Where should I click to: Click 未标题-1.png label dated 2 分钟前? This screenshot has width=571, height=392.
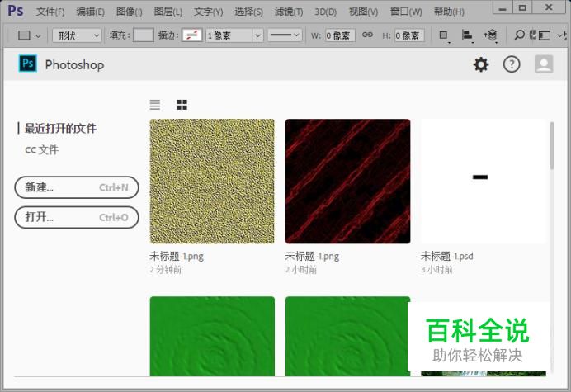(x=177, y=256)
